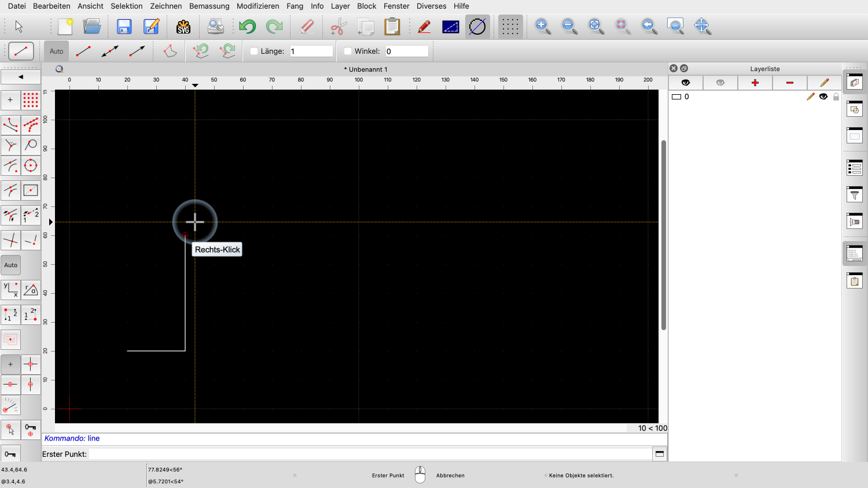Open the Zeichnen menu
Viewport: 868px width, 488px height.
165,6
